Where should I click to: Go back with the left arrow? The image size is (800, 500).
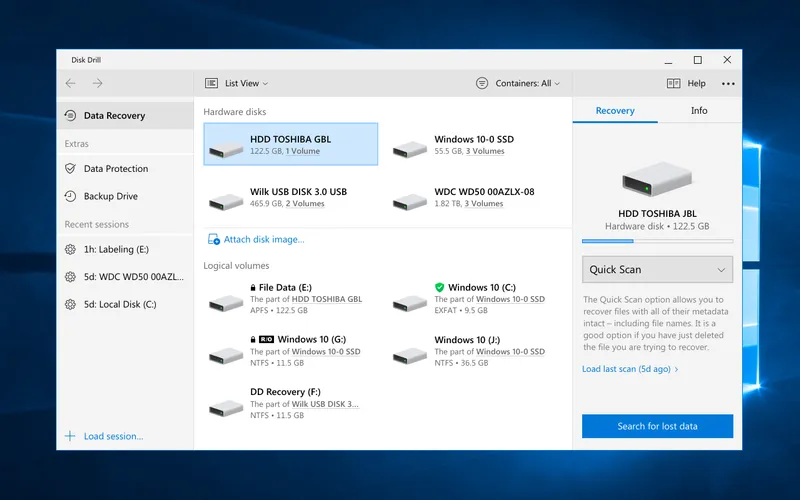click(x=70, y=83)
